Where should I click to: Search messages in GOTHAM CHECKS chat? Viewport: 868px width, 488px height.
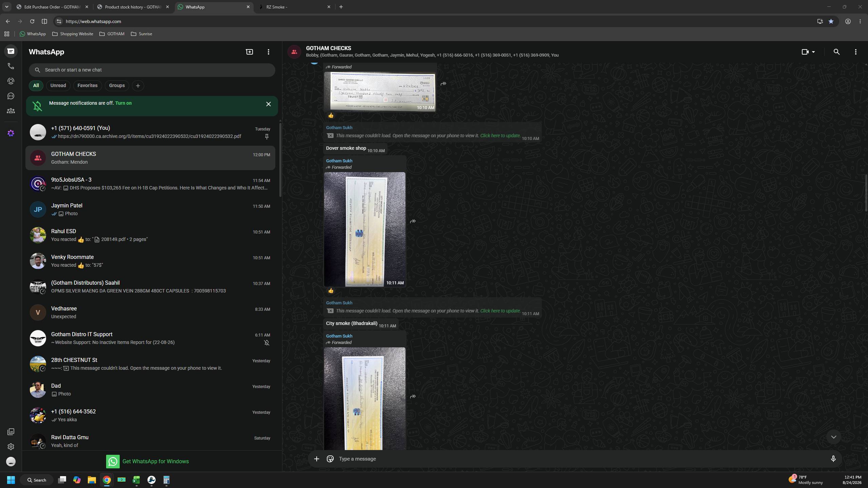[836, 52]
